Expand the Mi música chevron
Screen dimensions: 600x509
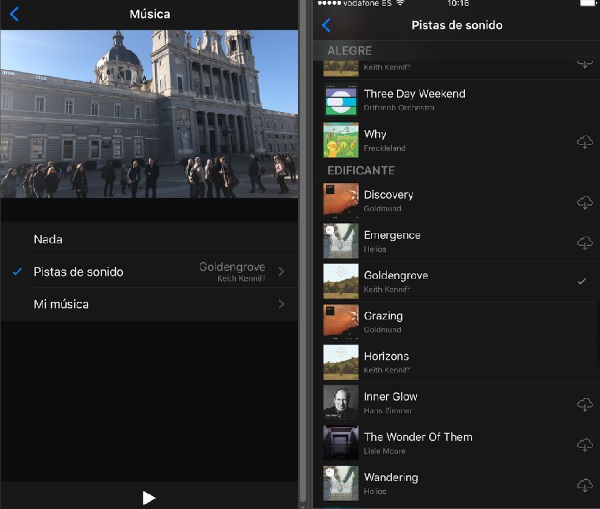point(281,304)
